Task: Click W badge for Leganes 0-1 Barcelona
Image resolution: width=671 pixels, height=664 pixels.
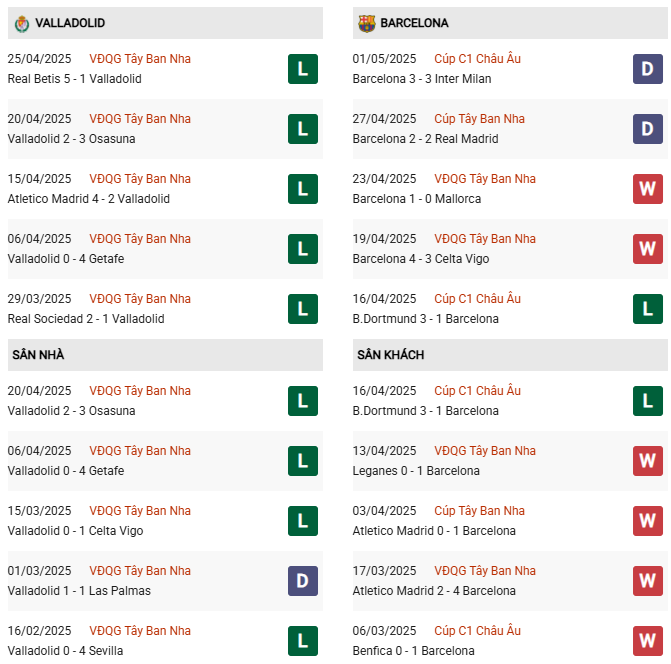Action: click(647, 461)
